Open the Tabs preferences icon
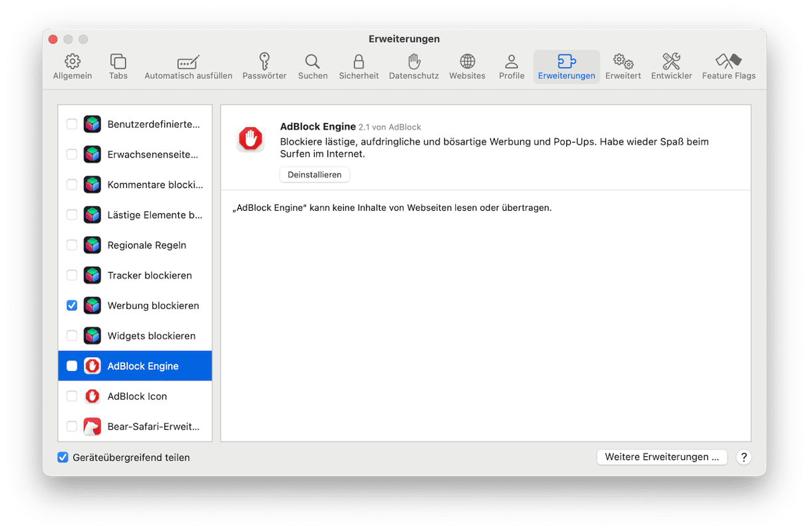 click(x=118, y=61)
